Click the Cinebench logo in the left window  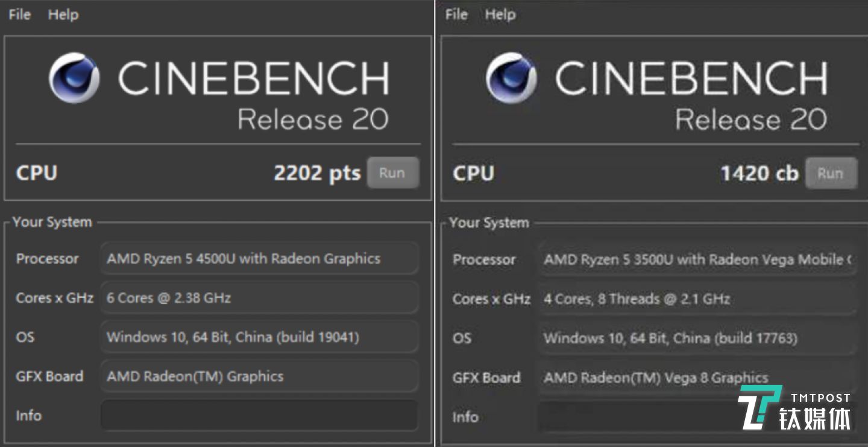(x=74, y=77)
